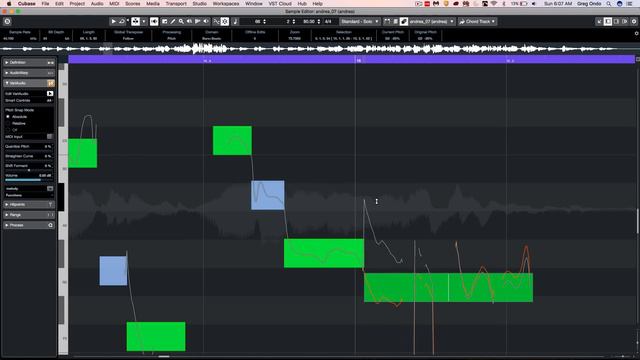Toggle the VariAudio bypass icon
The width and height of the screenshot is (640, 360).
51,83
